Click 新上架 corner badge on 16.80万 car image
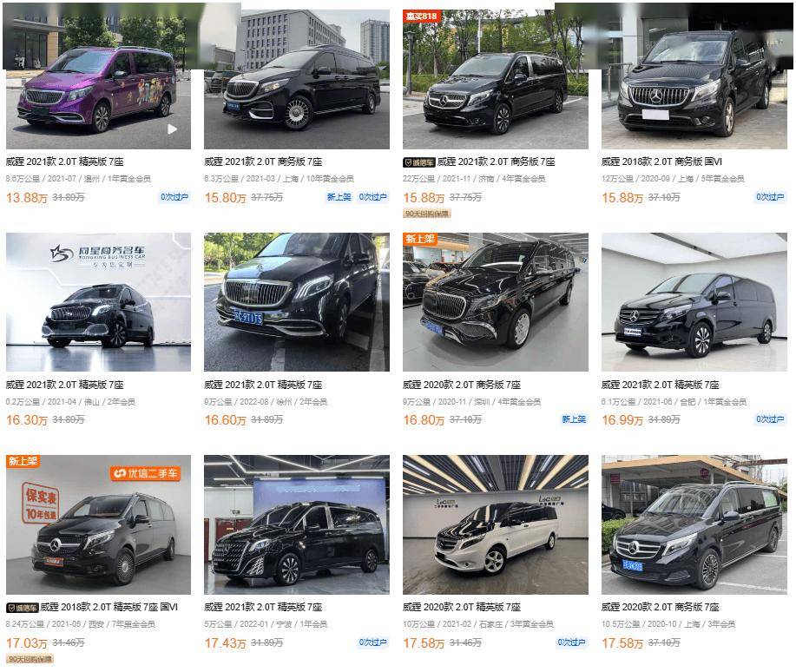Image resolution: width=796 pixels, height=672 pixels. click(420, 239)
